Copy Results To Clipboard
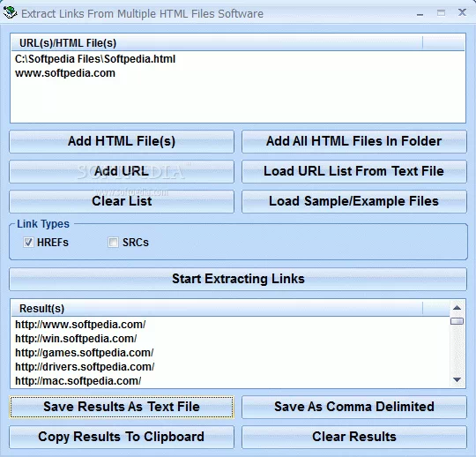 (x=122, y=437)
